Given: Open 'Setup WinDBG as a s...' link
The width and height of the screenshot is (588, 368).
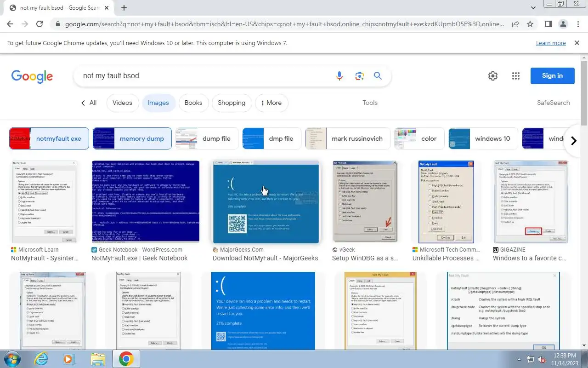Looking at the screenshot, I should coord(365,258).
